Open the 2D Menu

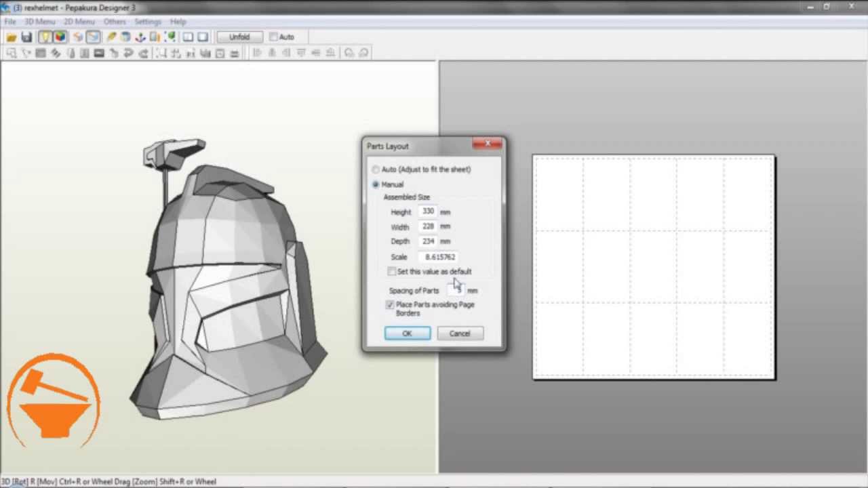coord(79,22)
